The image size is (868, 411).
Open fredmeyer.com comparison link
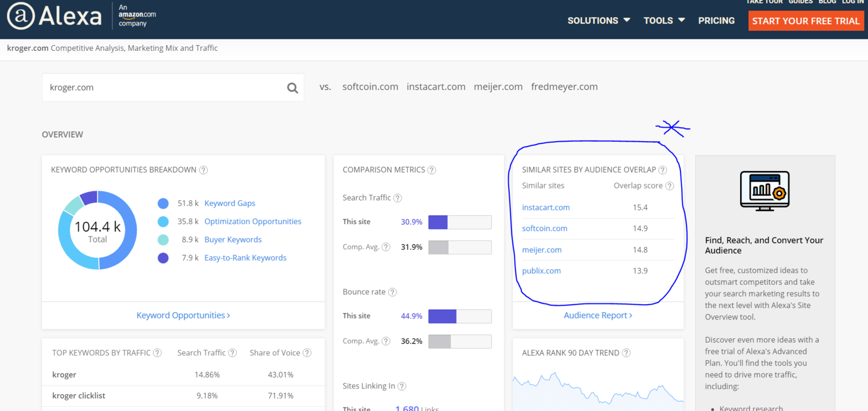[564, 87]
